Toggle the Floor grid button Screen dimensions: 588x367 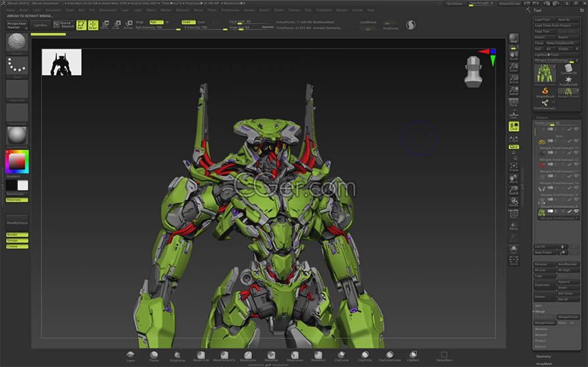pyautogui.click(x=514, y=114)
